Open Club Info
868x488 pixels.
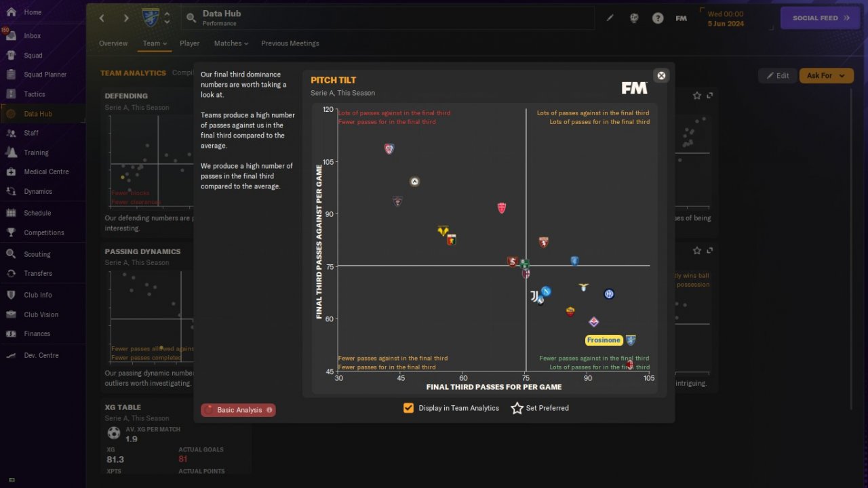tap(38, 295)
